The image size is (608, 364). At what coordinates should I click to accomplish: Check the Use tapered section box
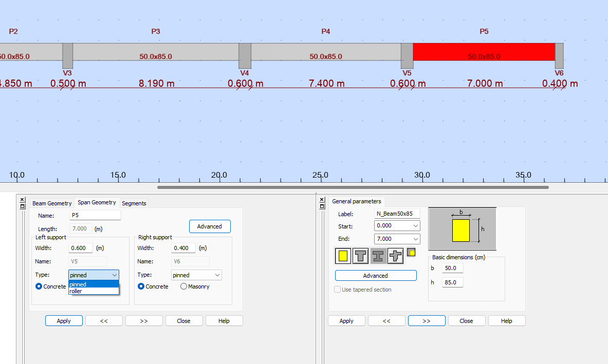point(337,290)
